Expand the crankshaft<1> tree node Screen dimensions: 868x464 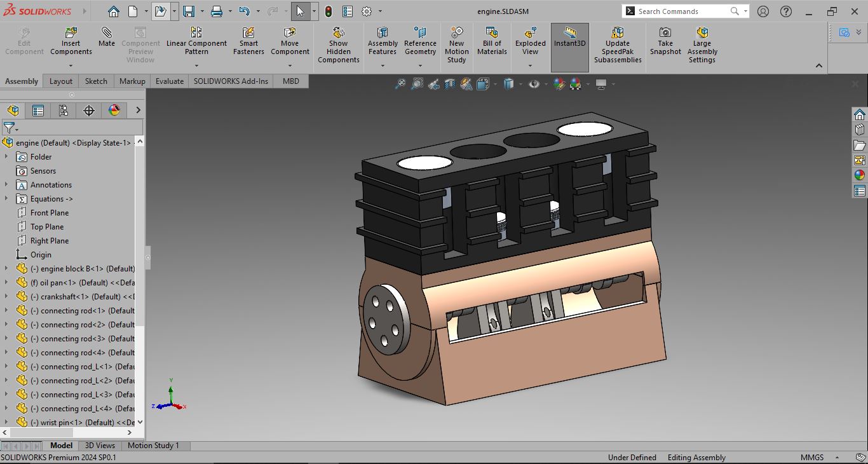coord(6,297)
